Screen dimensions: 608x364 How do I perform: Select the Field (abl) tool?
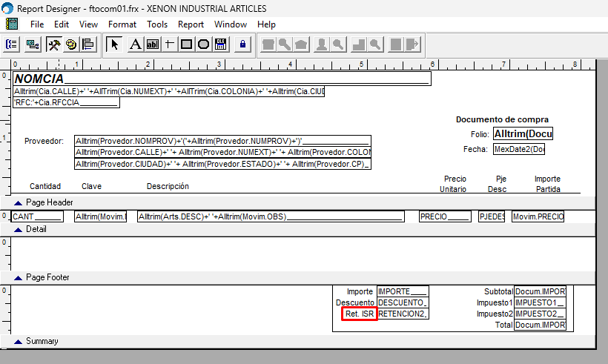(x=153, y=44)
